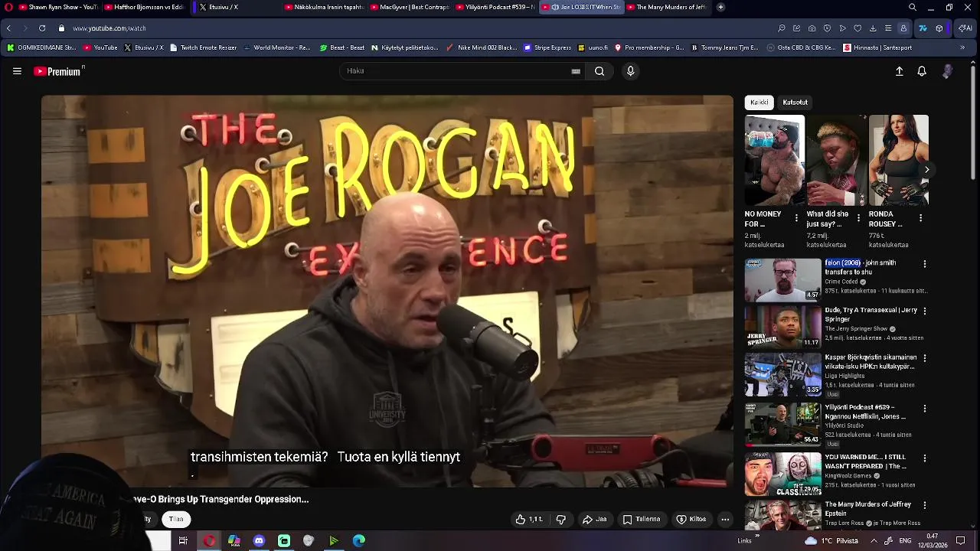Open Hinnasto | Santasport bookmark
This screenshot has height=551, width=980.
(x=877, y=47)
